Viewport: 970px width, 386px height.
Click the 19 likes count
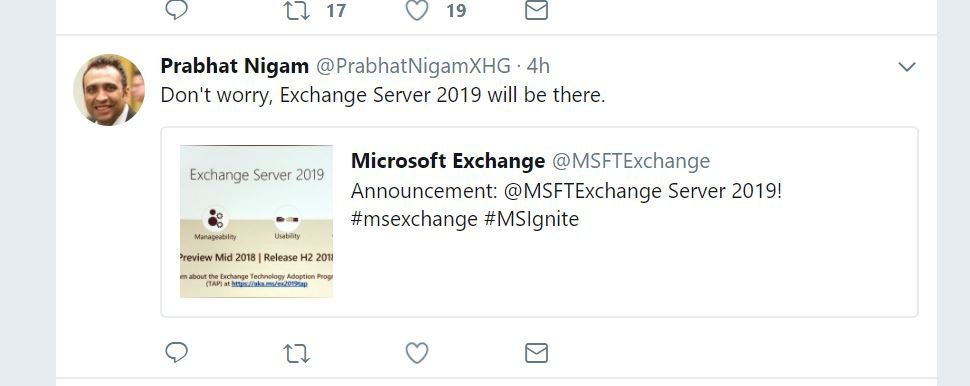(456, 11)
